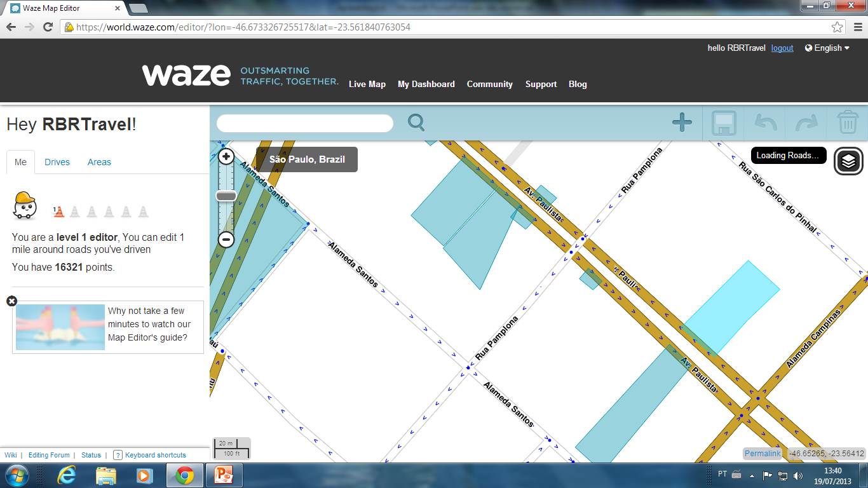The width and height of the screenshot is (868, 488).
Task: Click the São Paulo, Brazil location label
Action: [307, 159]
